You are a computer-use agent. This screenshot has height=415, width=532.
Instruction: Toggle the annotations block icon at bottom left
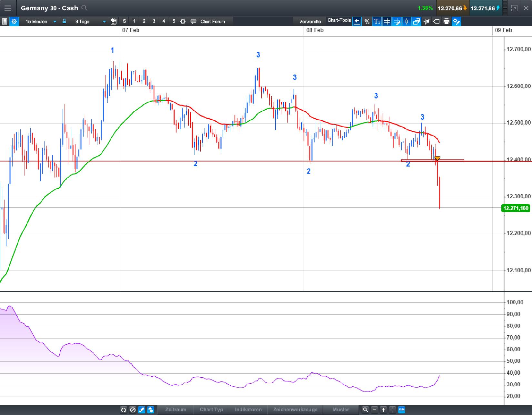tap(133, 410)
